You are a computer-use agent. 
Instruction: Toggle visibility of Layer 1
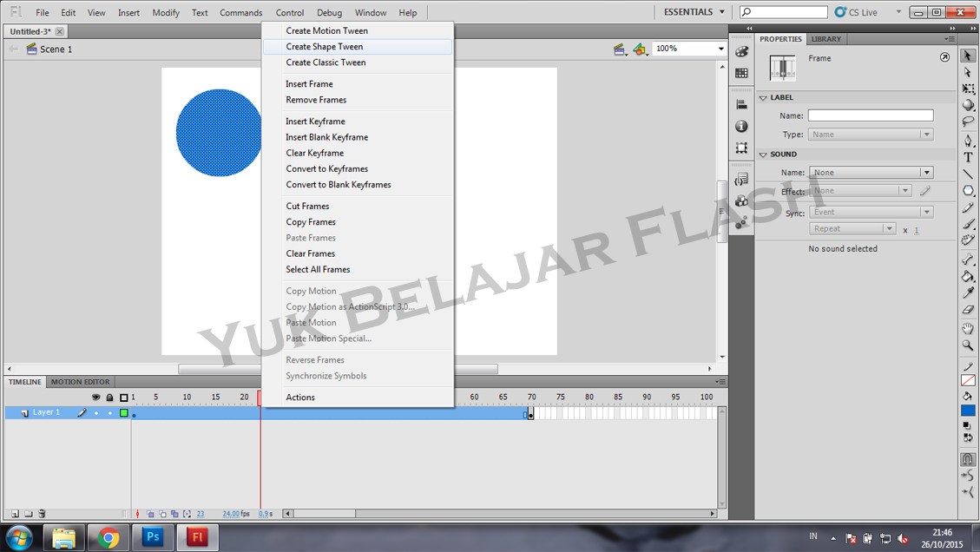click(x=96, y=413)
